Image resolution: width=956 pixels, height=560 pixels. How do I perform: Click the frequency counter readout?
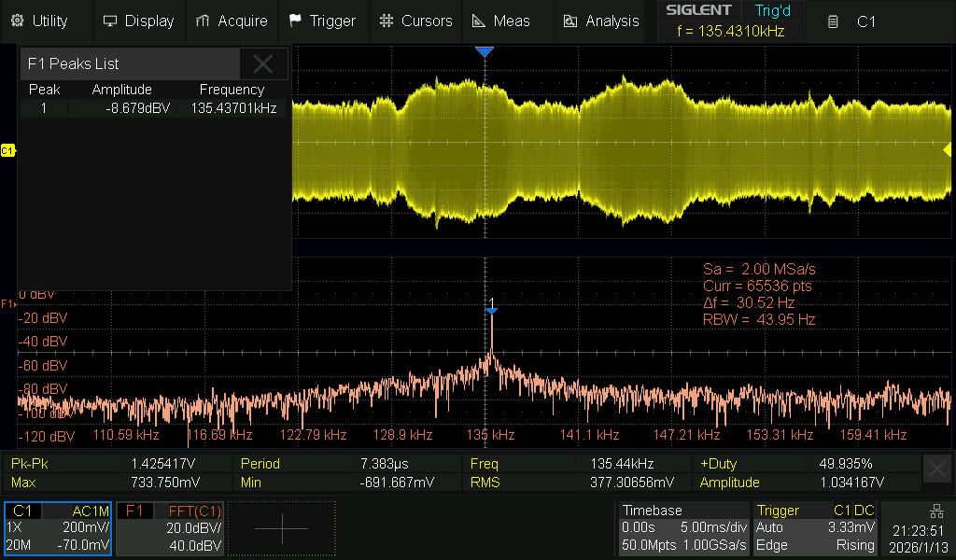tap(730, 31)
